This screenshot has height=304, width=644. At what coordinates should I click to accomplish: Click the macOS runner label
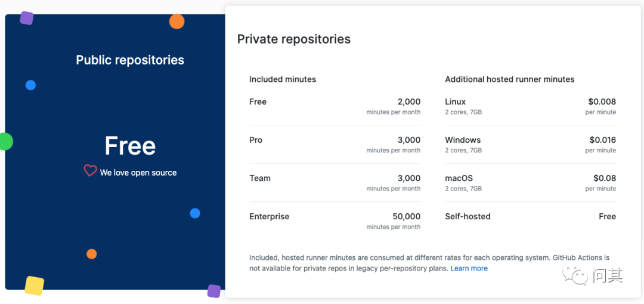tap(459, 179)
